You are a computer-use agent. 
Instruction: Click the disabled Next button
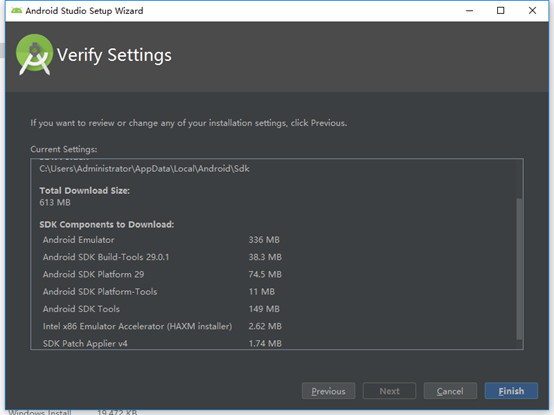(389, 391)
